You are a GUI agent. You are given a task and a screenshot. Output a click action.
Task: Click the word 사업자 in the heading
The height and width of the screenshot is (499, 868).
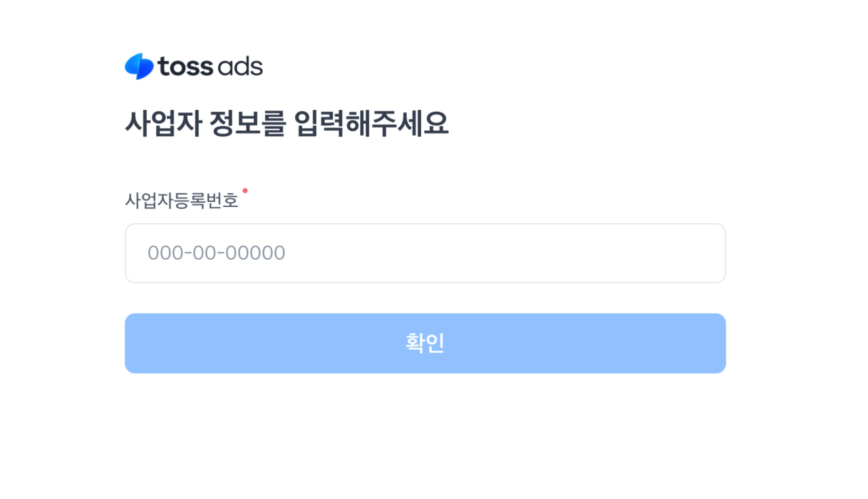[163, 123]
